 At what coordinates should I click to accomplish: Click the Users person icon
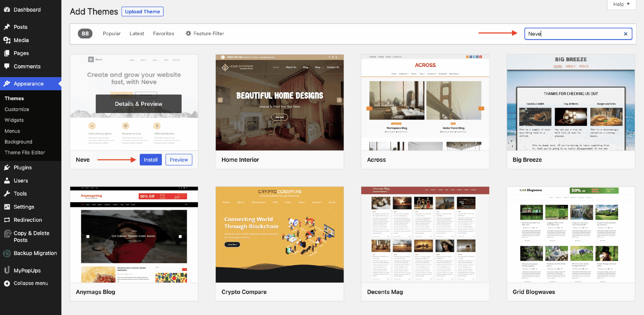(7, 181)
